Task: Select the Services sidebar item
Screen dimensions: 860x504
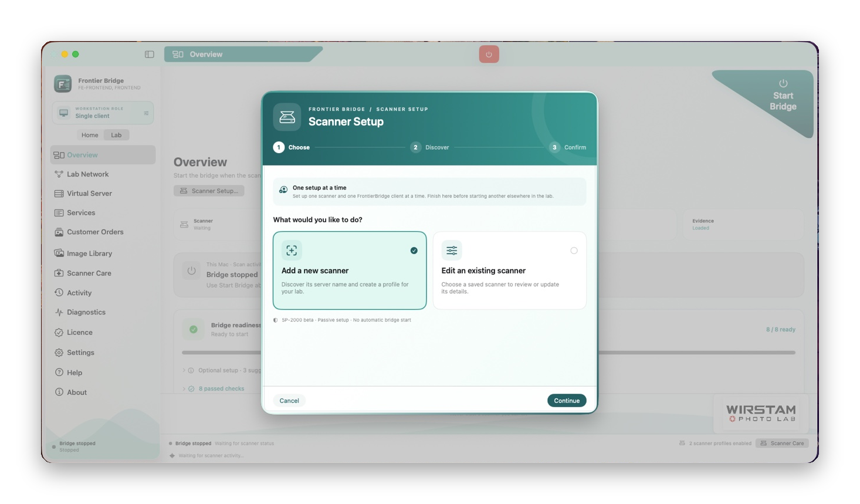Action: [x=103, y=213]
